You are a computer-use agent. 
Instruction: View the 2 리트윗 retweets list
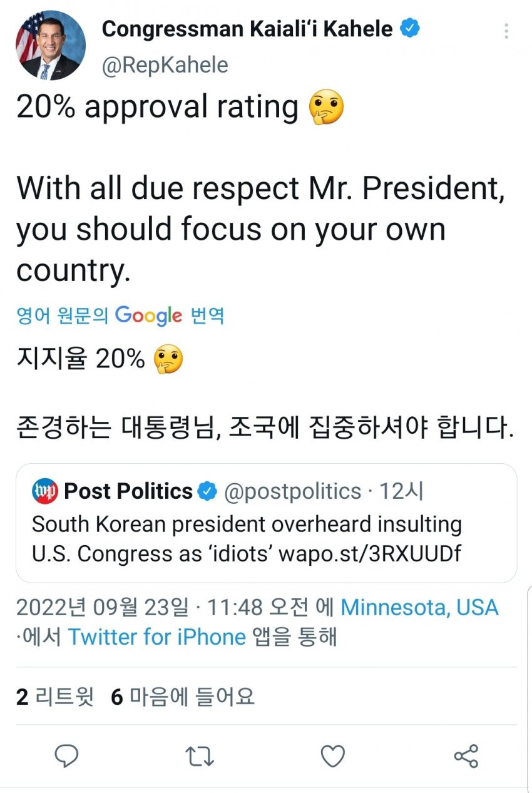(x=54, y=697)
